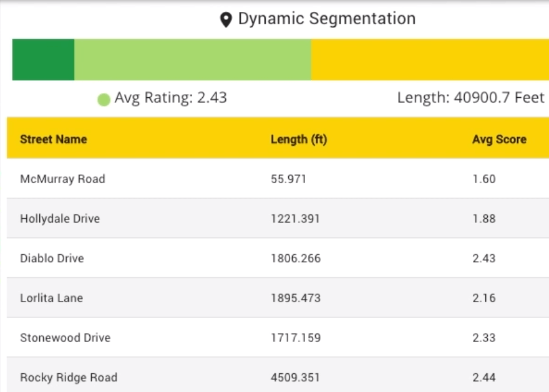Screen dimensions: 549x392
Task: Click Hollydale Drive's length 1221.391
Action: pos(295,219)
